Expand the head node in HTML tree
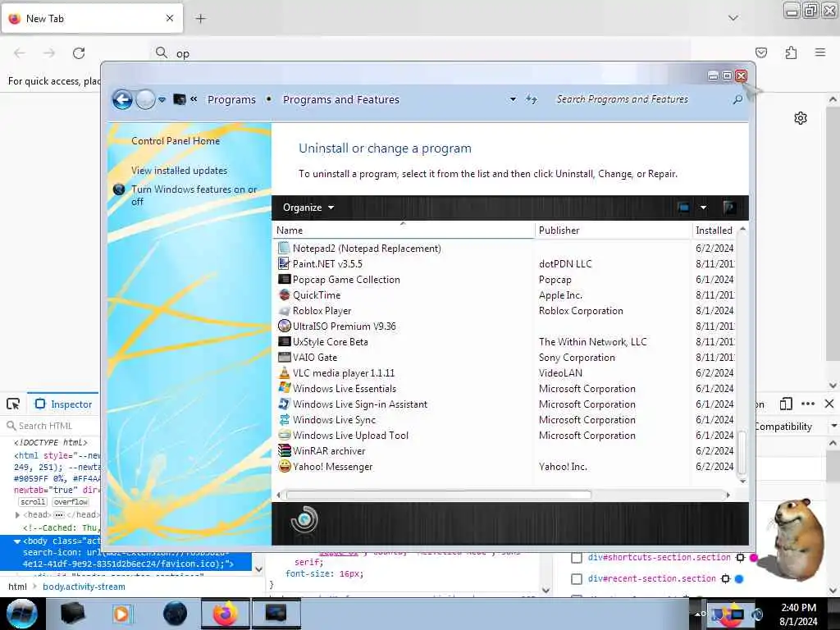Screen dimensions: 840x630 tap(17, 515)
